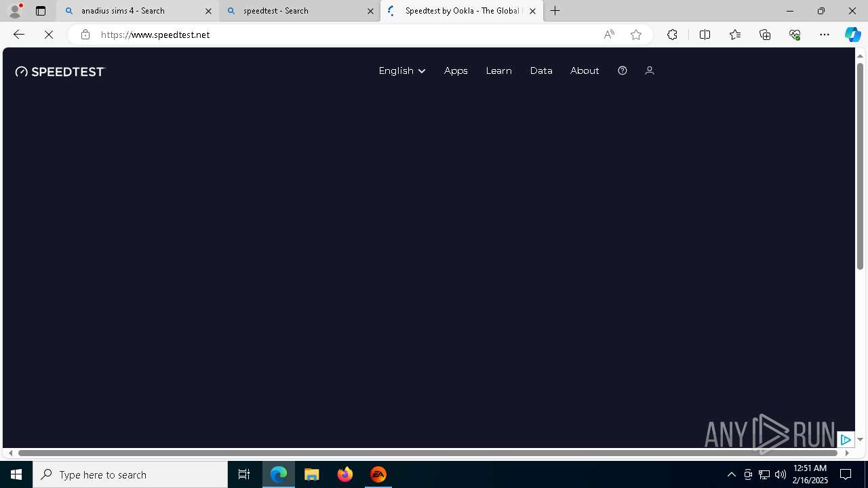This screenshot has height=488, width=868.
Task: Open the notification center
Action: point(846,474)
